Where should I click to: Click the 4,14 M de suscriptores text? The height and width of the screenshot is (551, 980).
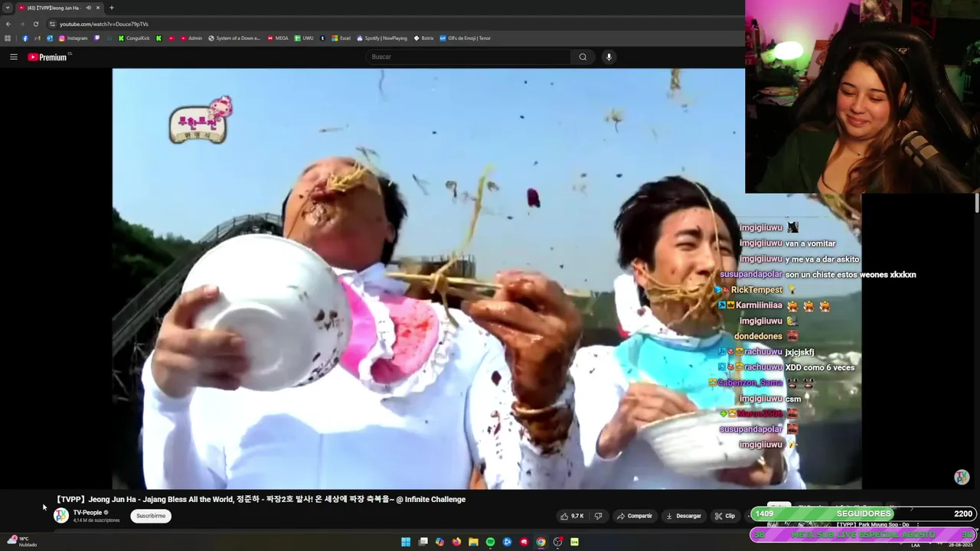click(96, 520)
